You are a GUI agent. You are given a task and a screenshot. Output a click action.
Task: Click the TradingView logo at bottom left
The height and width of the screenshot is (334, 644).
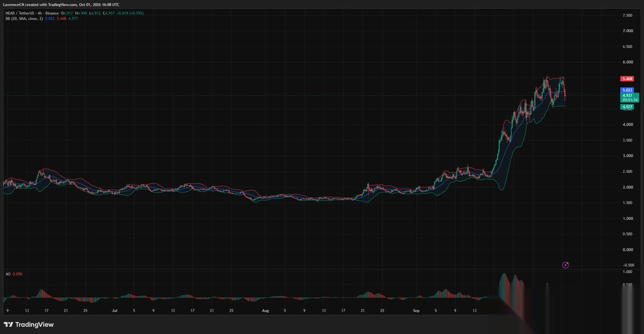point(29,325)
